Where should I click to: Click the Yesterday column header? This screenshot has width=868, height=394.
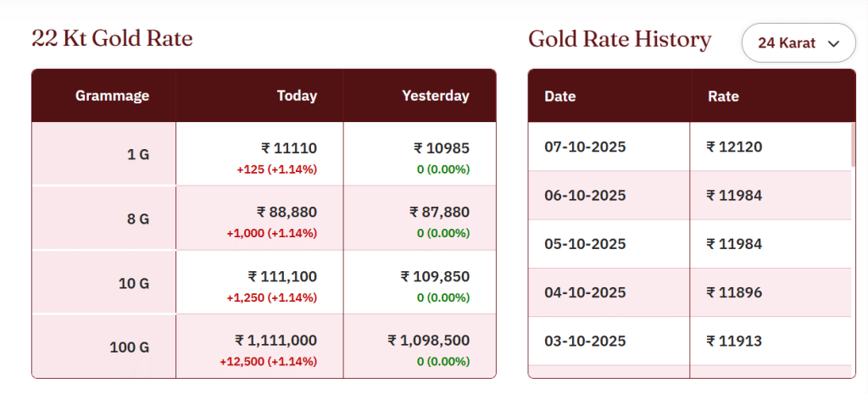[435, 96]
